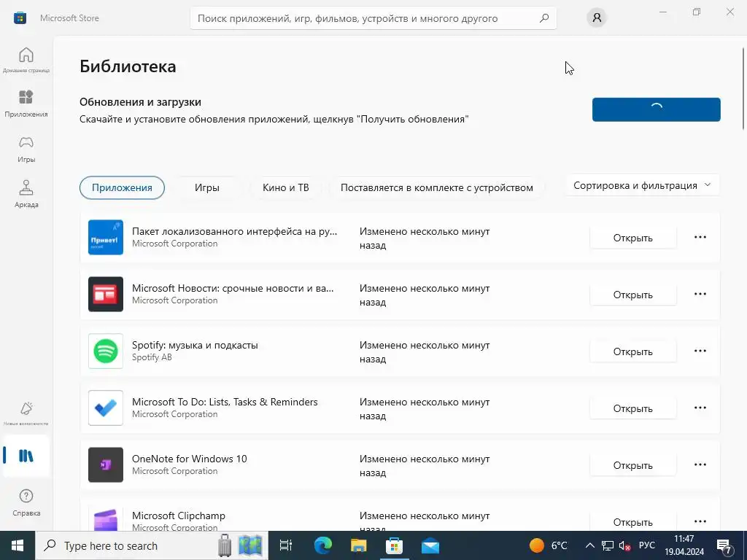Click Открыть for Microsoft Новости

[x=632, y=295]
